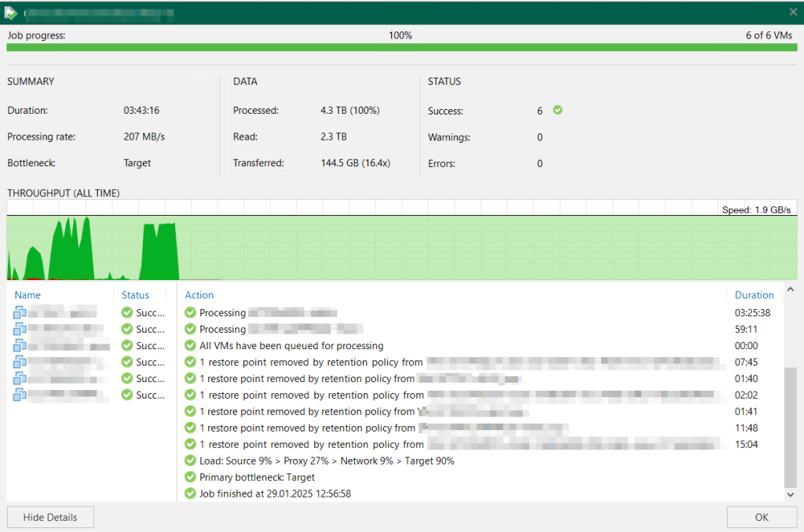Click check icon for Load: Source 9% entry
This screenshot has height=532, width=804.
click(x=190, y=461)
